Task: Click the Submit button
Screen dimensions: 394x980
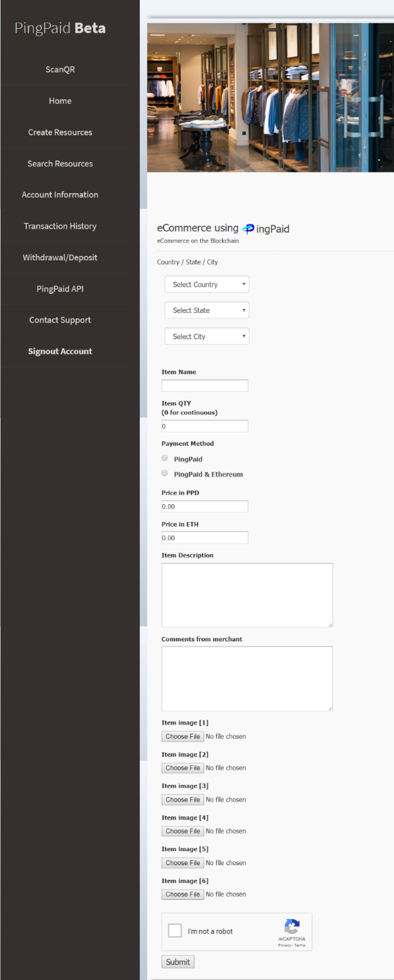Action: point(178,962)
